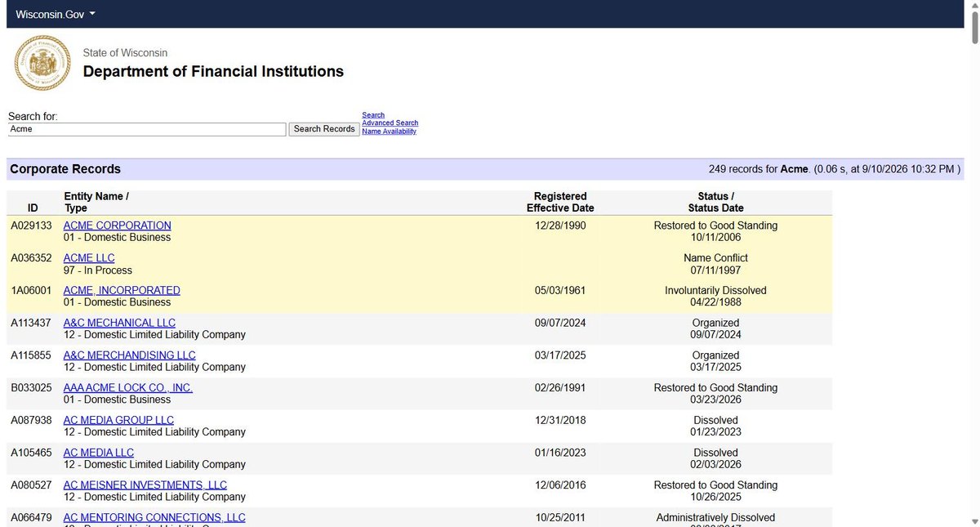This screenshot has width=980, height=527.
Task: Click ID 1A06001
Action: tap(31, 291)
